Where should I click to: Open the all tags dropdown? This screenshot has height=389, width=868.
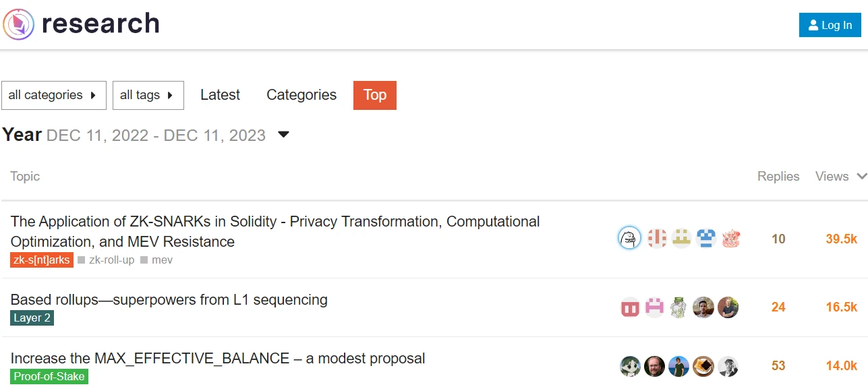click(148, 95)
